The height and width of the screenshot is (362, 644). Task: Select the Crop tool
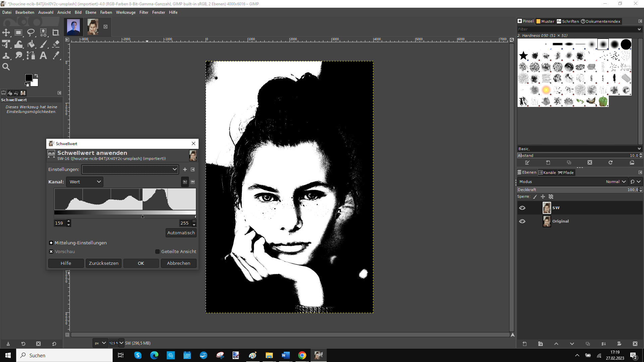point(56,33)
